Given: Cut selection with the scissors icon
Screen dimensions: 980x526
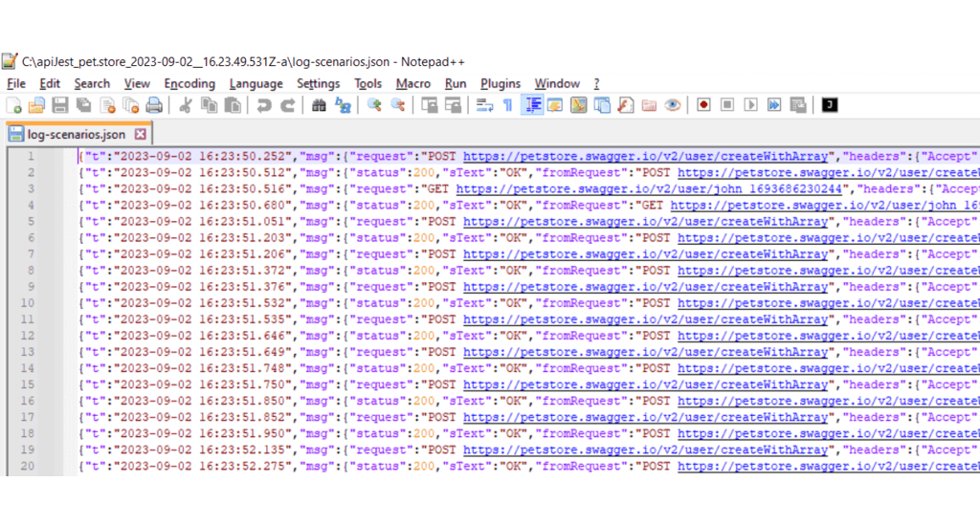Looking at the screenshot, I should point(185,105).
